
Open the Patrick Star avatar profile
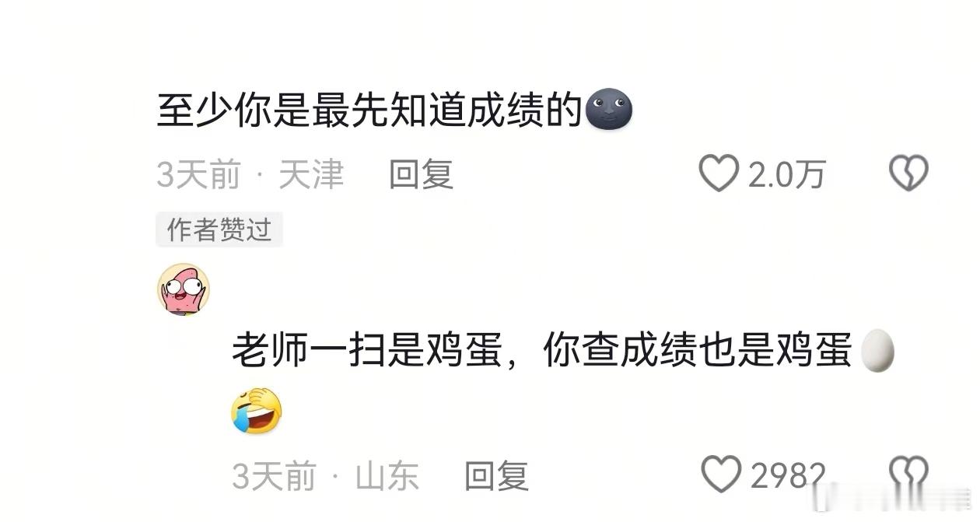tap(184, 289)
